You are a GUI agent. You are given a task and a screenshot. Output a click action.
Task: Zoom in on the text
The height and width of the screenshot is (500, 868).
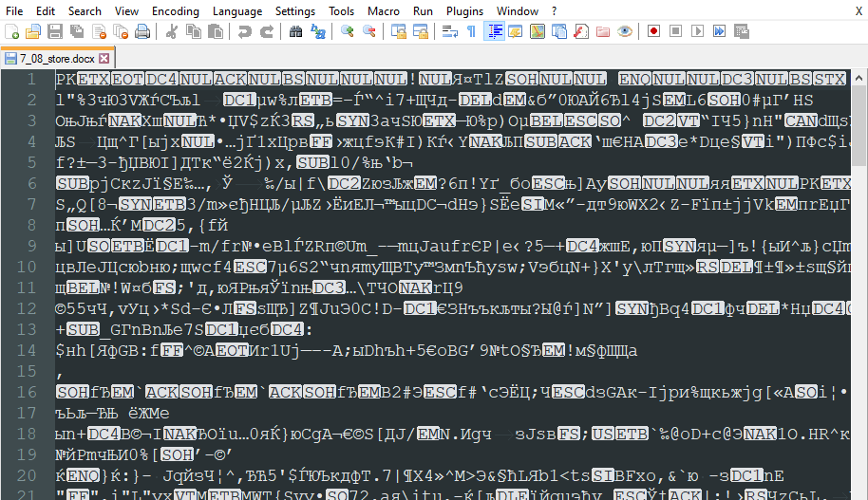coord(347,31)
